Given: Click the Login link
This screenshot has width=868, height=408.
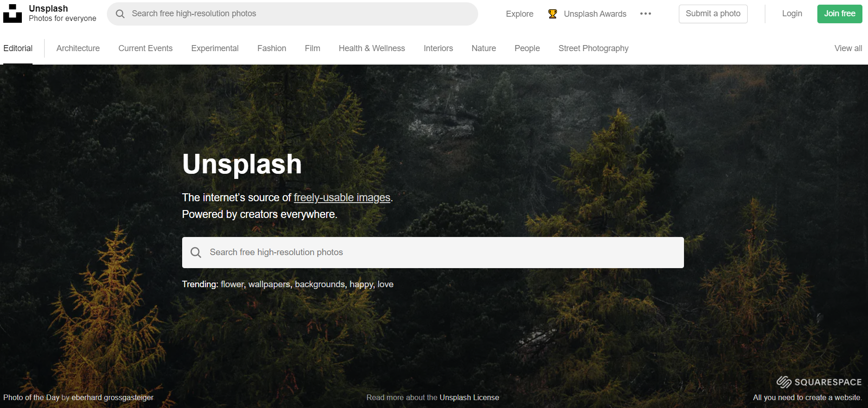Looking at the screenshot, I should pyautogui.click(x=792, y=13).
